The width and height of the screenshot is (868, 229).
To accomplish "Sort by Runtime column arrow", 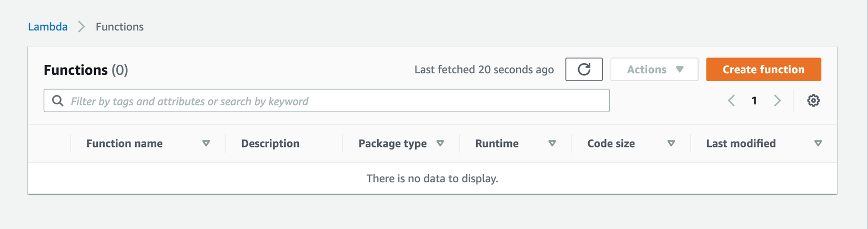I will pyautogui.click(x=552, y=143).
